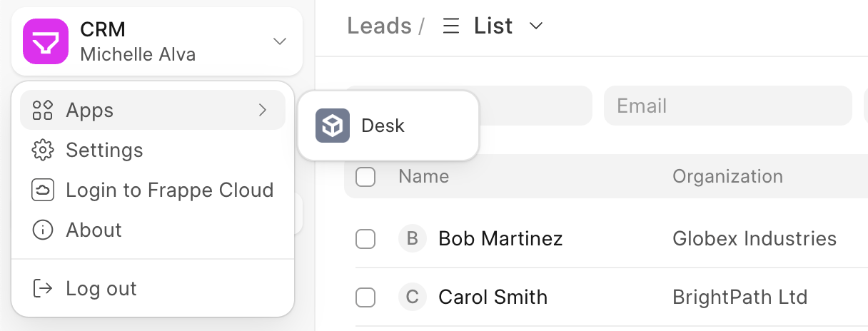Go to Leads breadcrumb link

pyautogui.click(x=379, y=26)
